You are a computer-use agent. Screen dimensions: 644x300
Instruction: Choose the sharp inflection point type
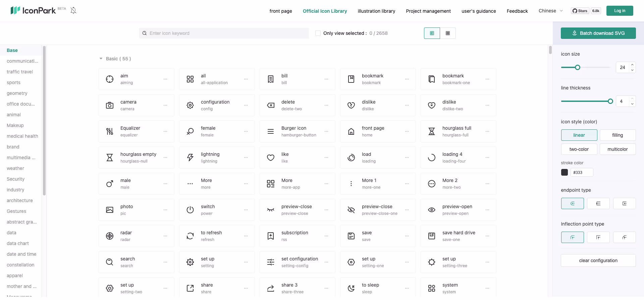pyautogui.click(x=598, y=237)
